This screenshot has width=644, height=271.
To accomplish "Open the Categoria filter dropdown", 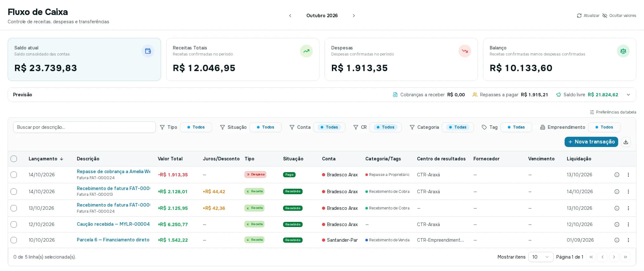I will pyautogui.click(x=458, y=127).
